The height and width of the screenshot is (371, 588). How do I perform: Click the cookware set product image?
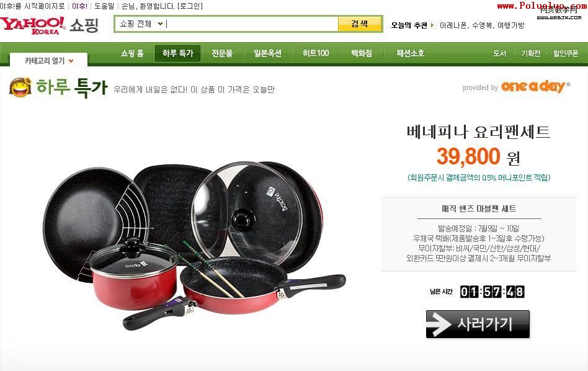194,246
